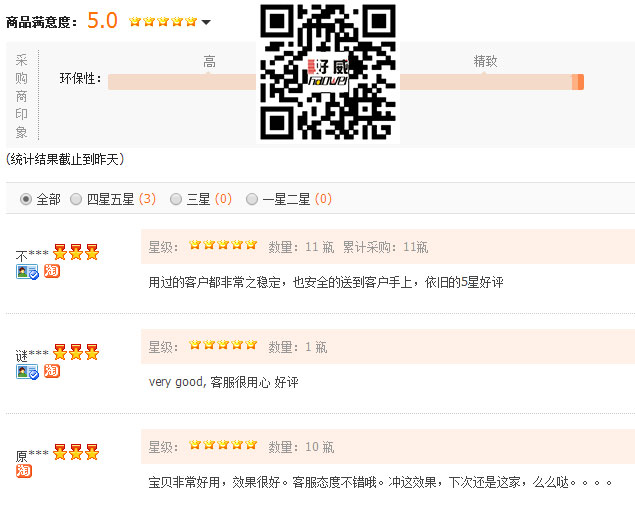Click the 淘 Taobao icon under 谜***
The height and width of the screenshot is (508, 635).
tap(52, 371)
